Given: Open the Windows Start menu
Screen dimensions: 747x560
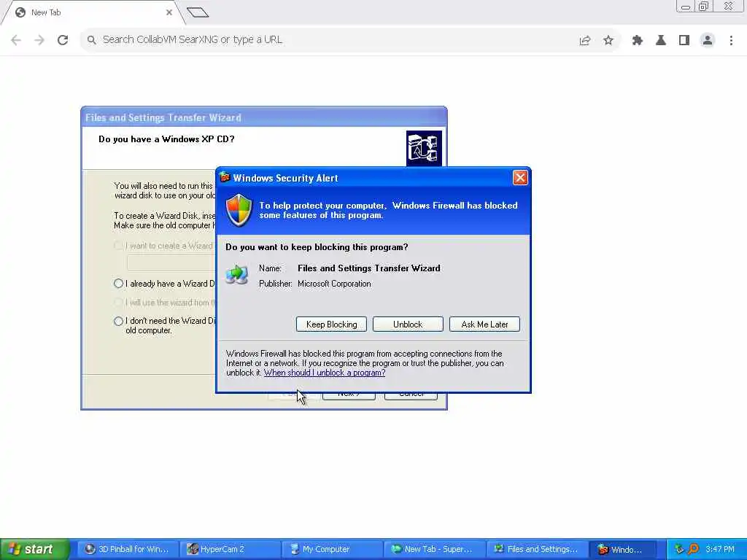Looking at the screenshot, I should tap(34, 549).
